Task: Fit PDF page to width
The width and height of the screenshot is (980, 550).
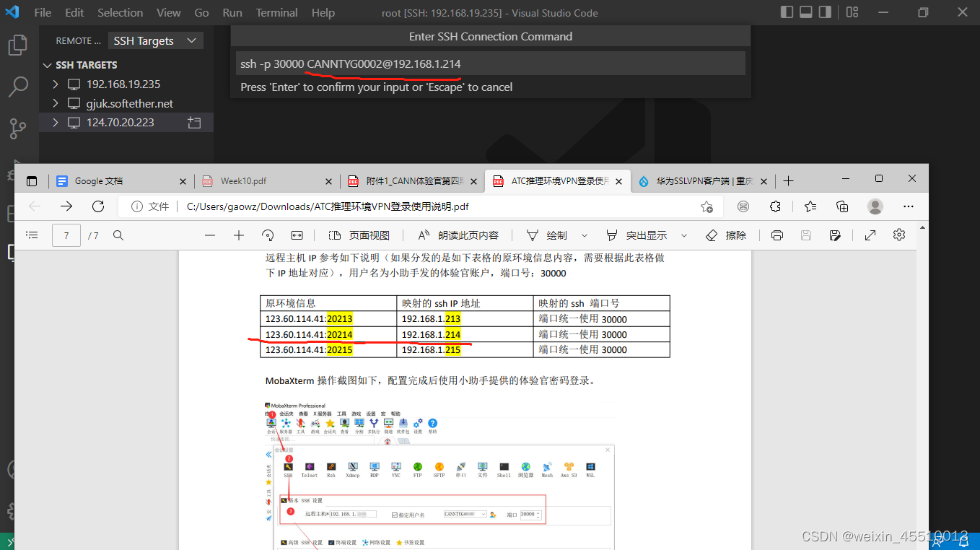Action: tap(297, 235)
